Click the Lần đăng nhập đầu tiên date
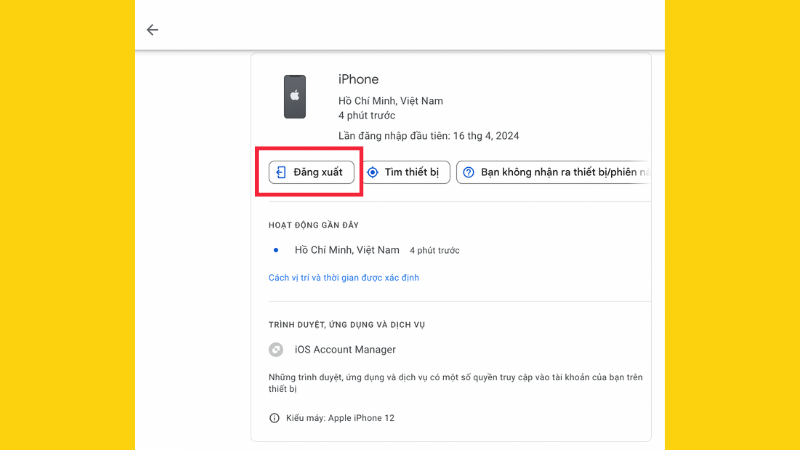 (x=428, y=136)
